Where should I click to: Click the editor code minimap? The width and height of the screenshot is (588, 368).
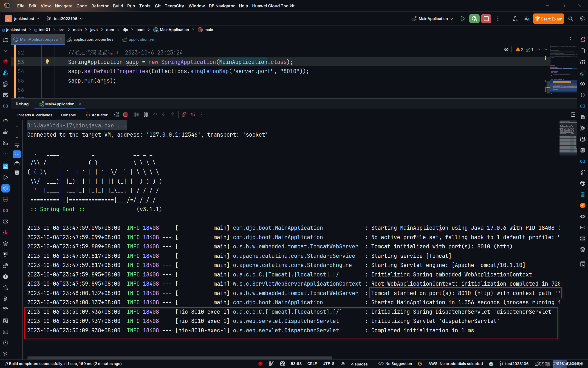(x=563, y=71)
